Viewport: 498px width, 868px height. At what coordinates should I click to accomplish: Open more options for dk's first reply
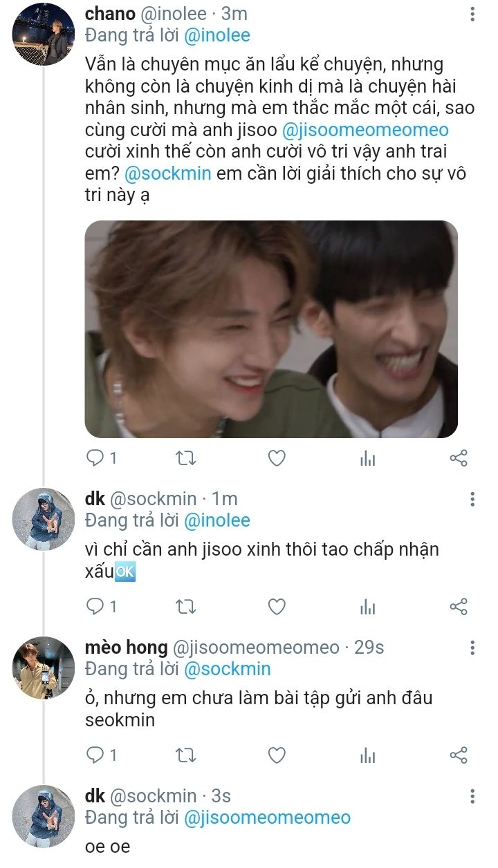pyautogui.click(x=472, y=499)
